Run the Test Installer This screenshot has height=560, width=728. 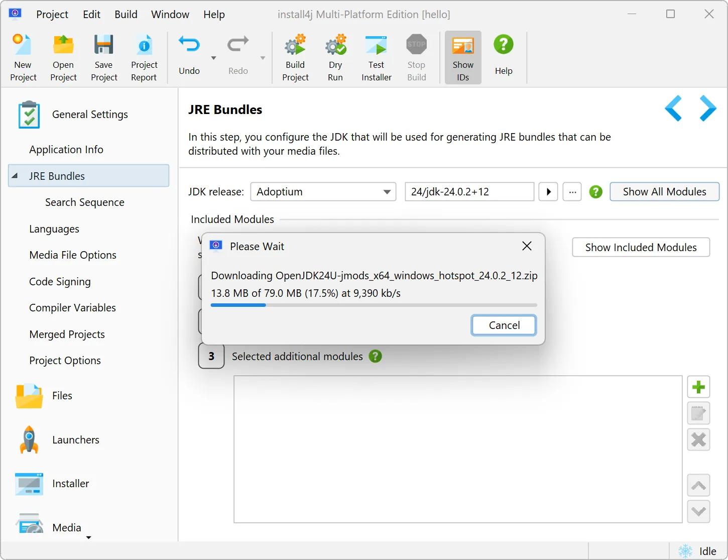pyautogui.click(x=376, y=45)
